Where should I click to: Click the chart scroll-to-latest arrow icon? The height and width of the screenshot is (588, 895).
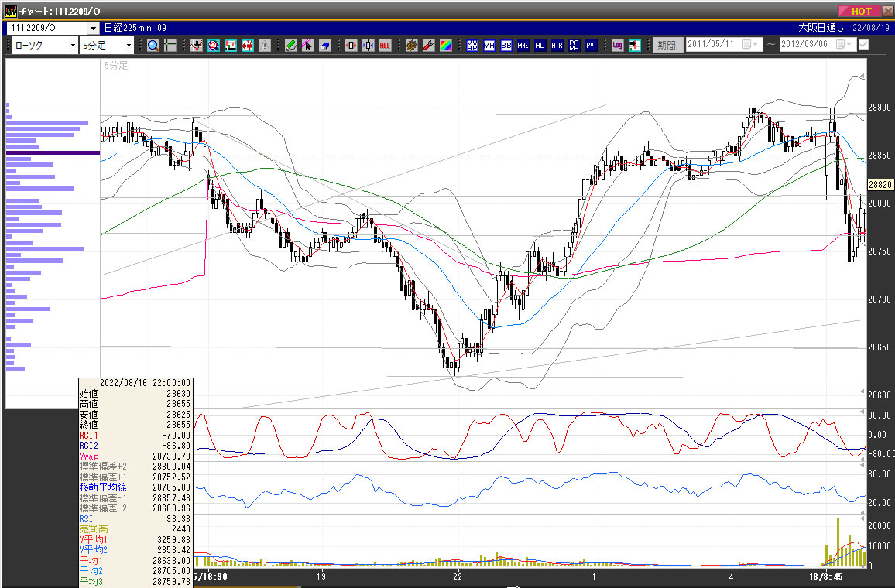tap(635, 46)
